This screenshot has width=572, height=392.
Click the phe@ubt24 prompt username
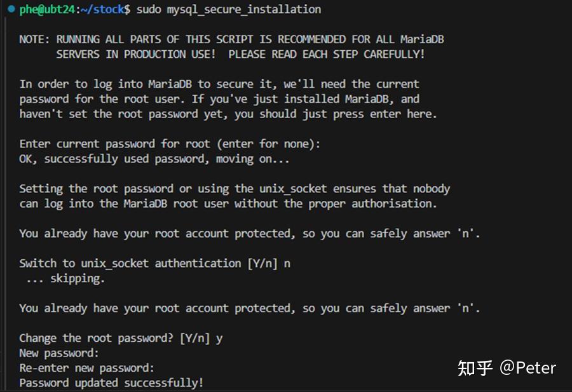point(48,10)
